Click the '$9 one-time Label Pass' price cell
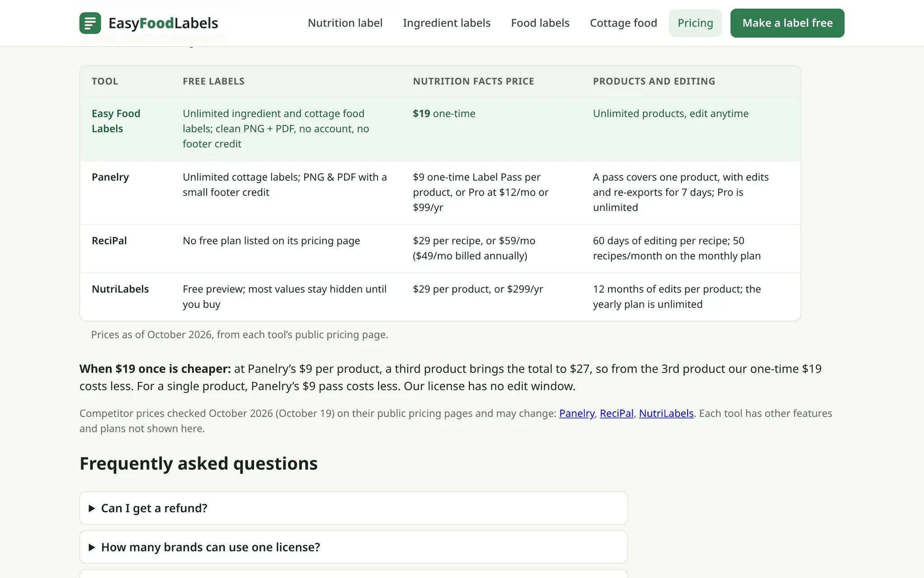This screenshot has height=578, width=924. pyautogui.click(x=480, y=192)
